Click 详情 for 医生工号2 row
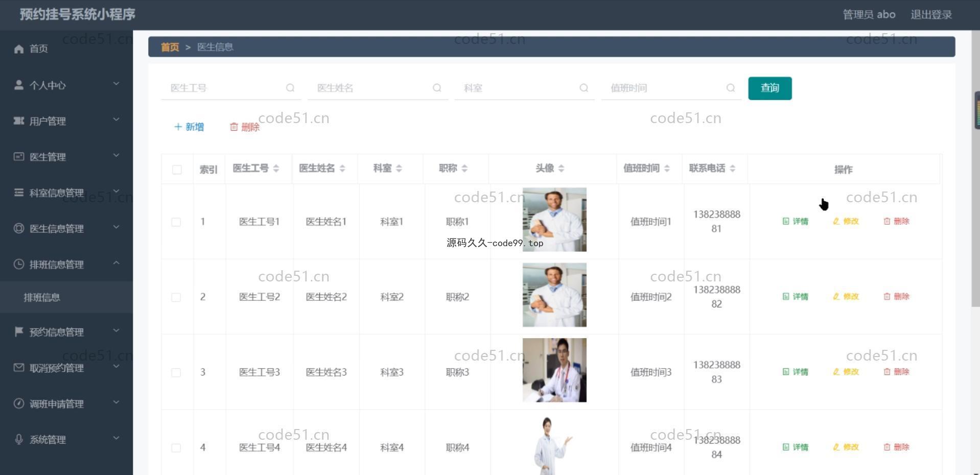The width and height of the screenshot is (980, 475). click(796, 296)
